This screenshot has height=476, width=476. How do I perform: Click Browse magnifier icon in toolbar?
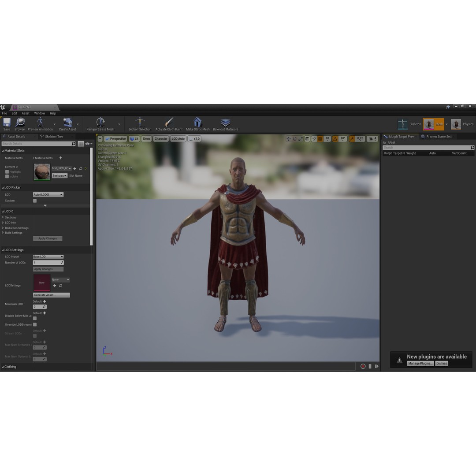[x=20, y=123]
